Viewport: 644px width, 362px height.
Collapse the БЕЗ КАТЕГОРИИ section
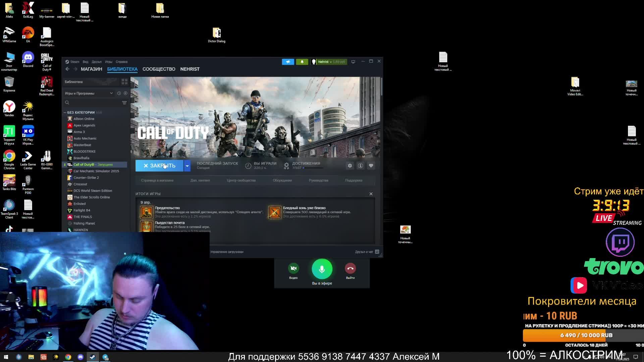tap(65, 113)
